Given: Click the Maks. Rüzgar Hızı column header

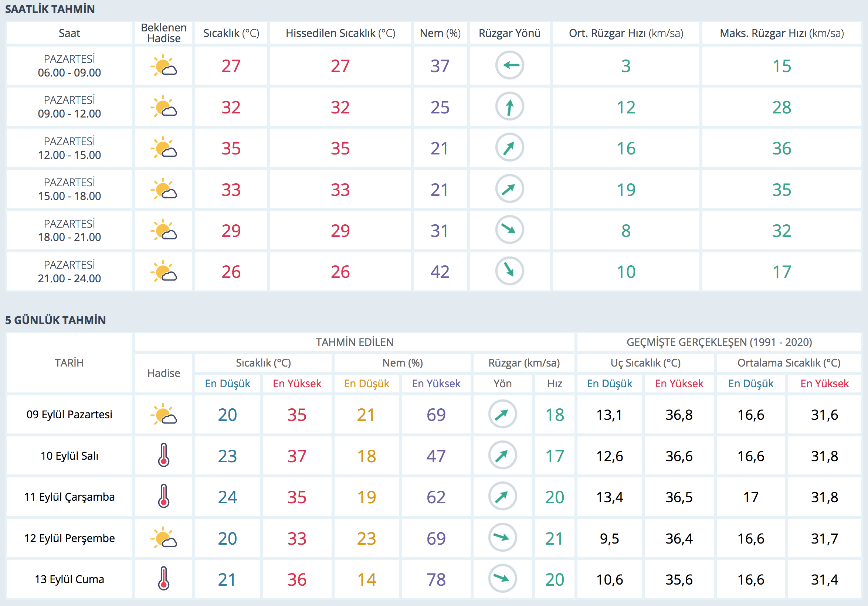Looking at the screenshot, I should pyautogui.click(x=781, y=33).
